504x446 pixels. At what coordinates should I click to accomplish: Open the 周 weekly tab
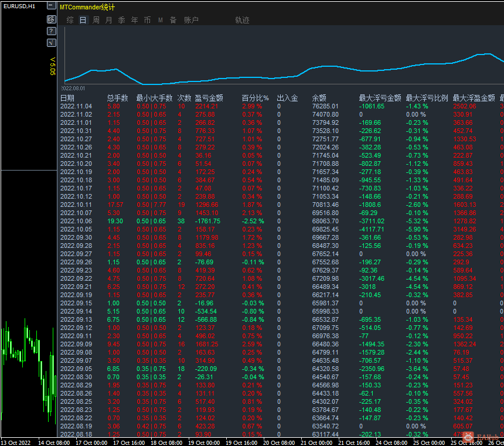point(96,21)
